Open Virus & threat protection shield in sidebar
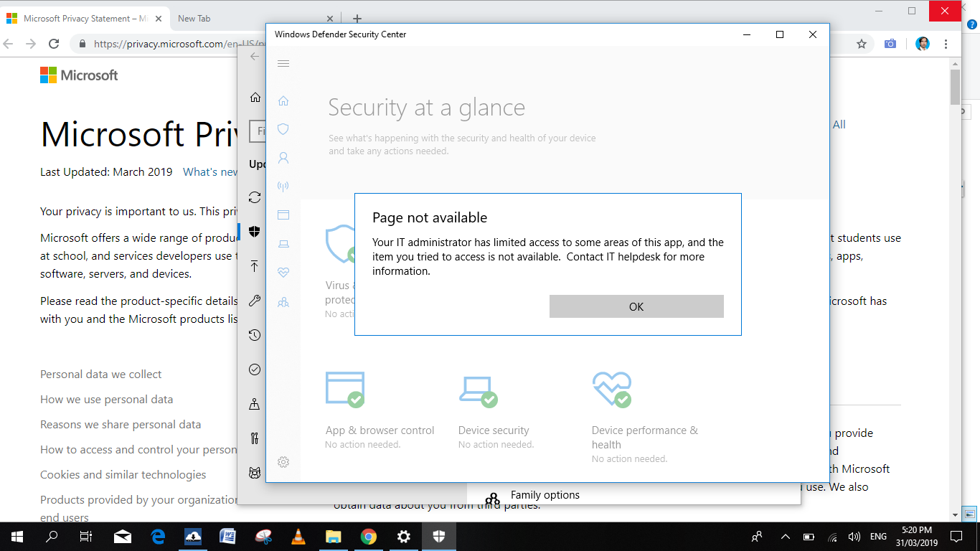The height and width of the screenshot is (551, 980). tap(283, 129)
